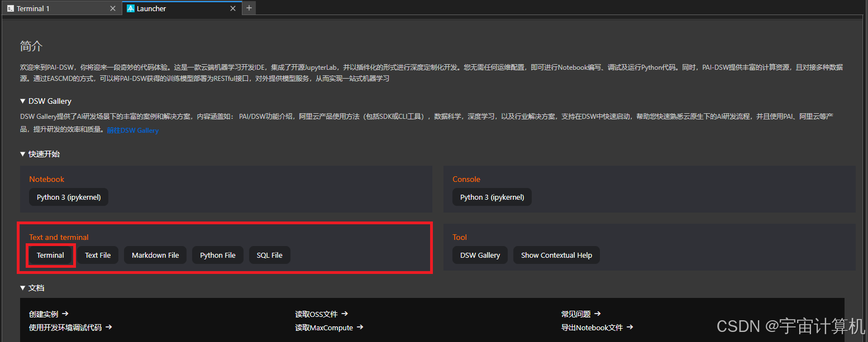Create a new Python File

217,255
